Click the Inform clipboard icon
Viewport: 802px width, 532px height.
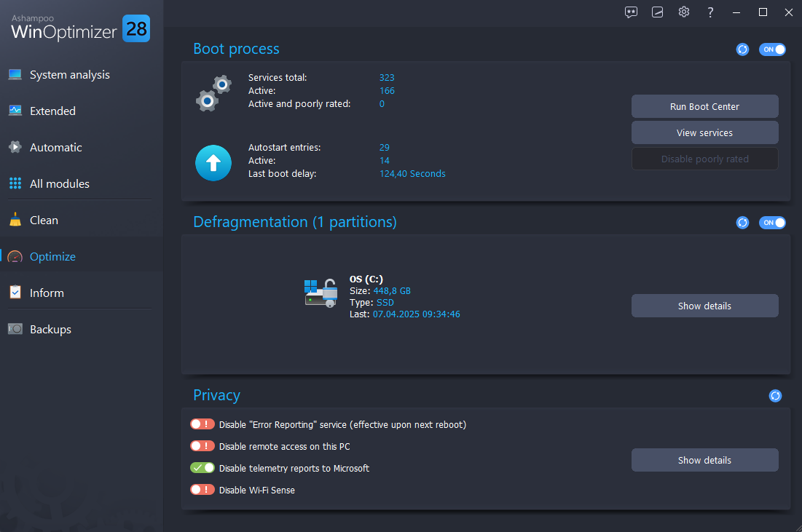(x=15, y=293)
